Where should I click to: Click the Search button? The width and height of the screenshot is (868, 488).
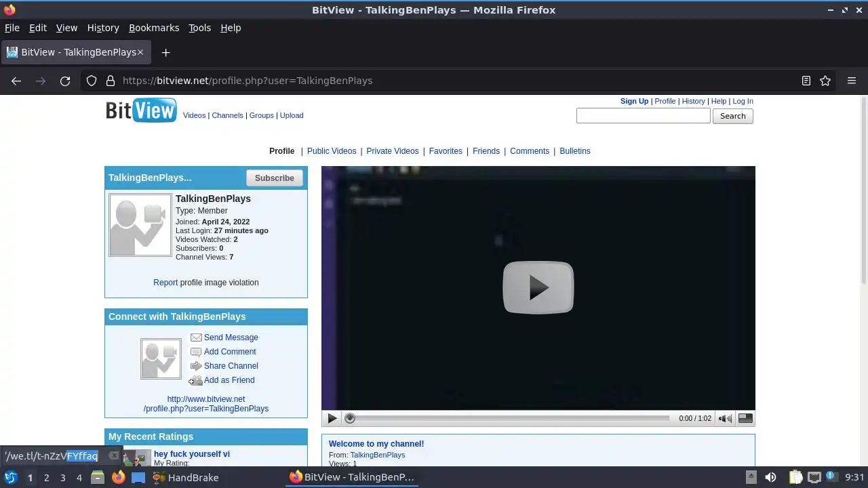[x=732, y=116]
